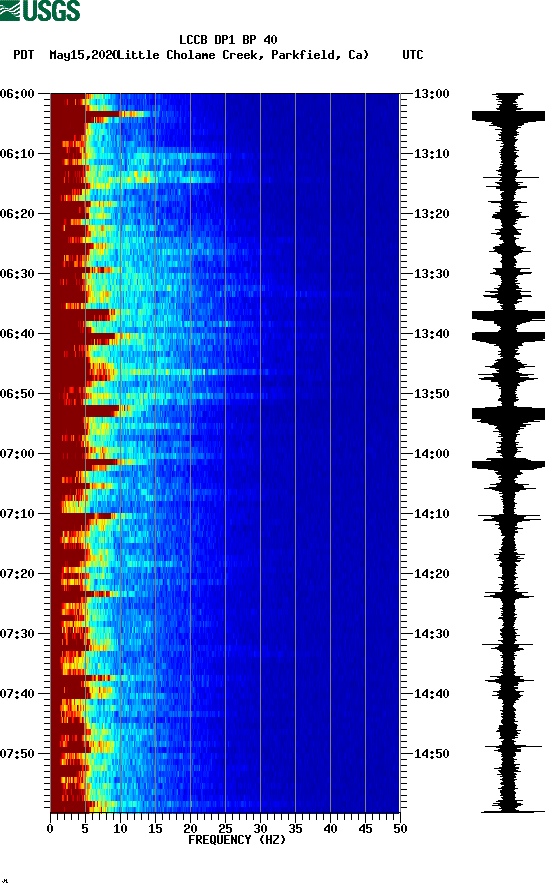Click the "50" Hz frequency axis label
This screenshot has height=892, width=552.
(x=400, y=829)
